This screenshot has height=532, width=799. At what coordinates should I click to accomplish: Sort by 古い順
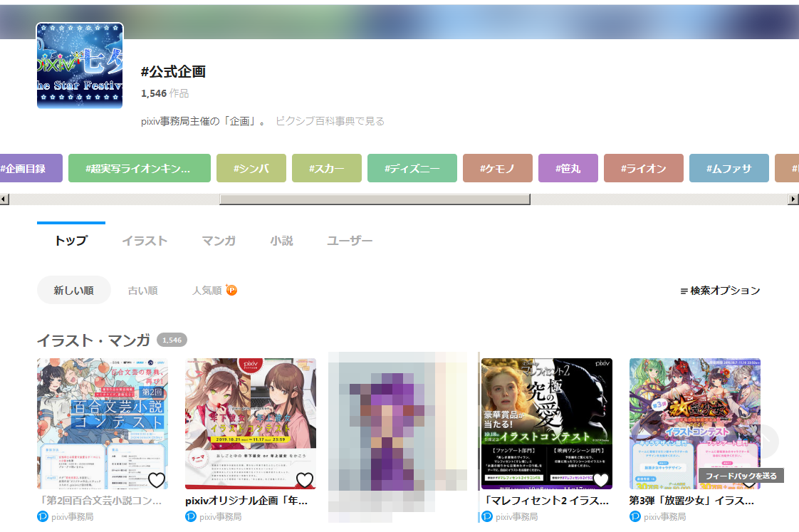pos(142,291)
